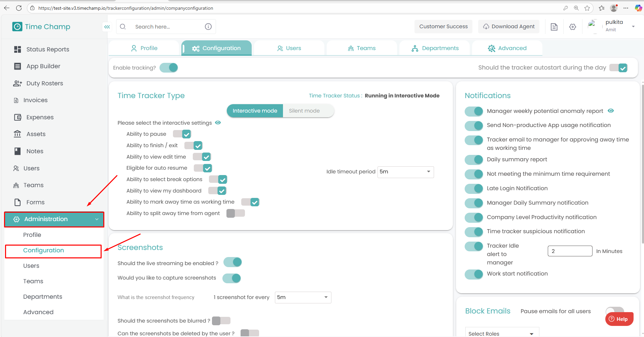Open Departments under Administration
The image size is (644, 337).
point(43,297)
